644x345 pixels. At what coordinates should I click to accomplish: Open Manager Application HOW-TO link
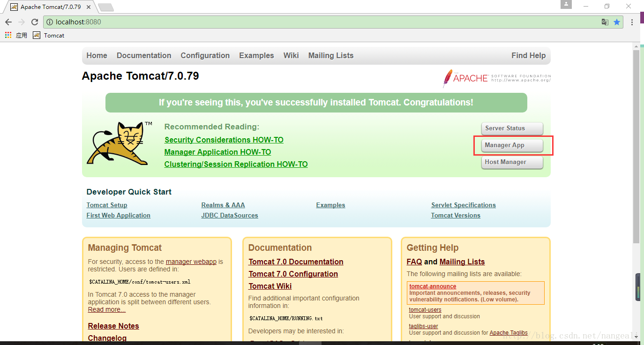pos(217,152)
